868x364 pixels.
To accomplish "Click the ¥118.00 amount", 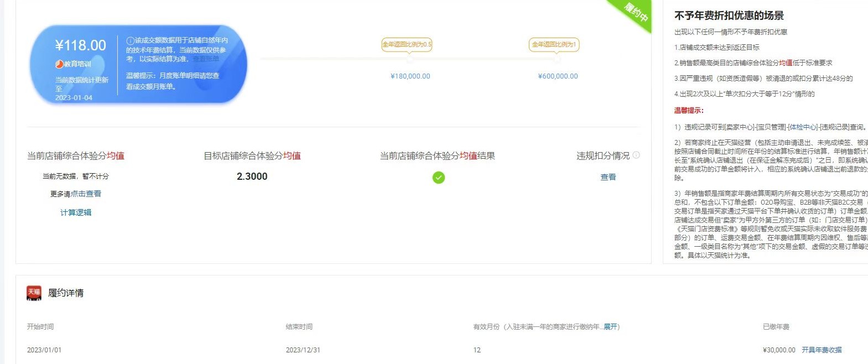I will point(81,45).
